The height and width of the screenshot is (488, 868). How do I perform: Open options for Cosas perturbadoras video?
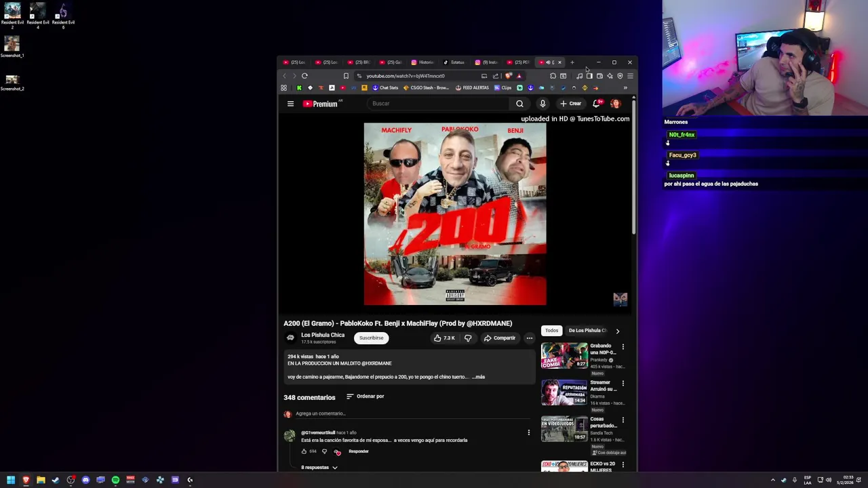point(623,420)
